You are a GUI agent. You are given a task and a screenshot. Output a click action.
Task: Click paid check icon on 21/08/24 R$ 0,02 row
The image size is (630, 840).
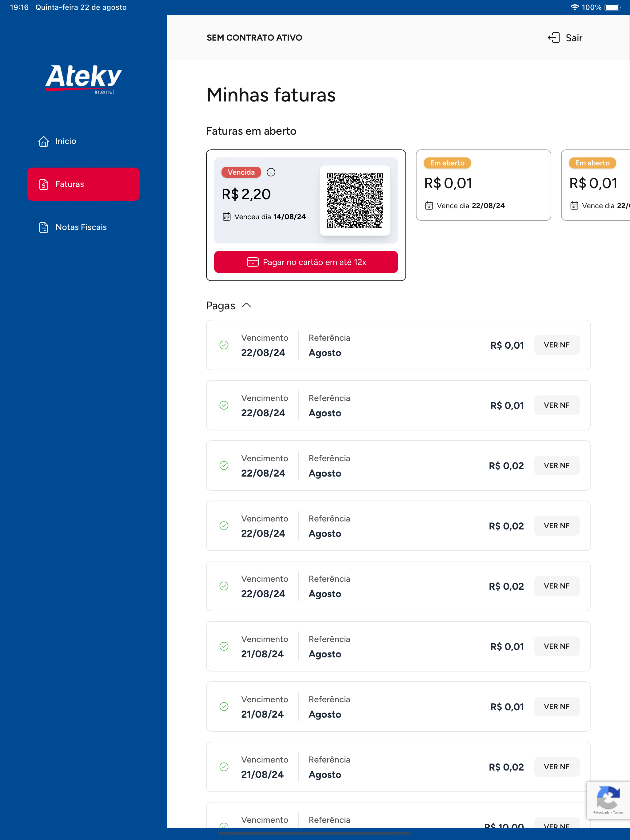pyautogui.click(x=224, y=767)
